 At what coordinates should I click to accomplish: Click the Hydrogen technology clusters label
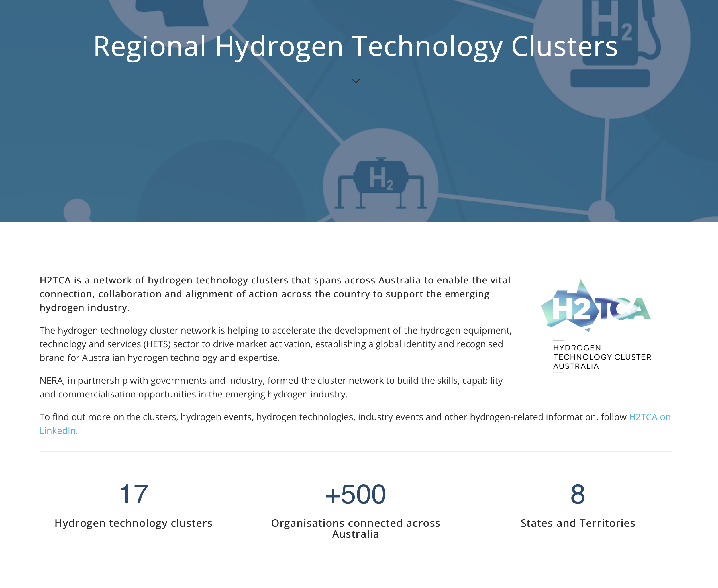coord(133,523)
